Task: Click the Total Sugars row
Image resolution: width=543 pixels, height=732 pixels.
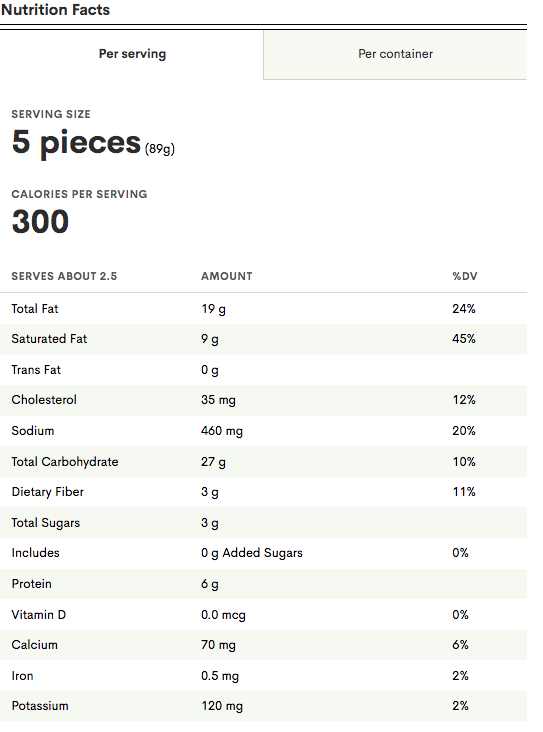Action: coord(263,522)
